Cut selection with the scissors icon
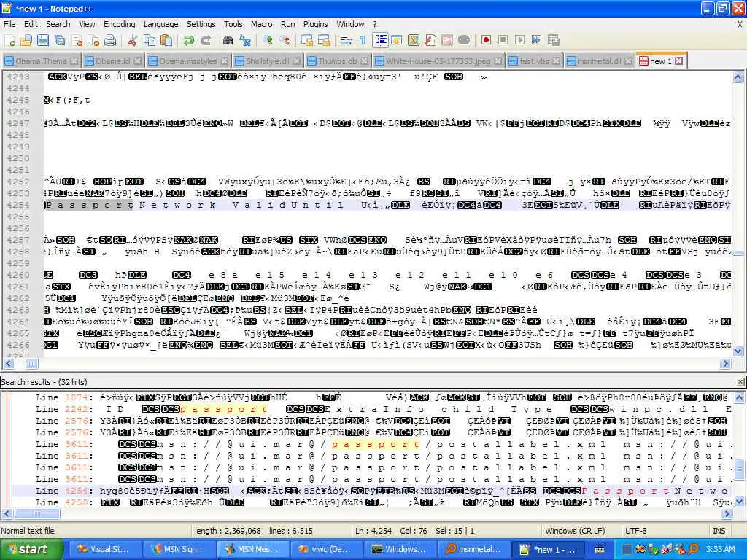The width and height of the screenshot is (747, 560). [133, 41]
